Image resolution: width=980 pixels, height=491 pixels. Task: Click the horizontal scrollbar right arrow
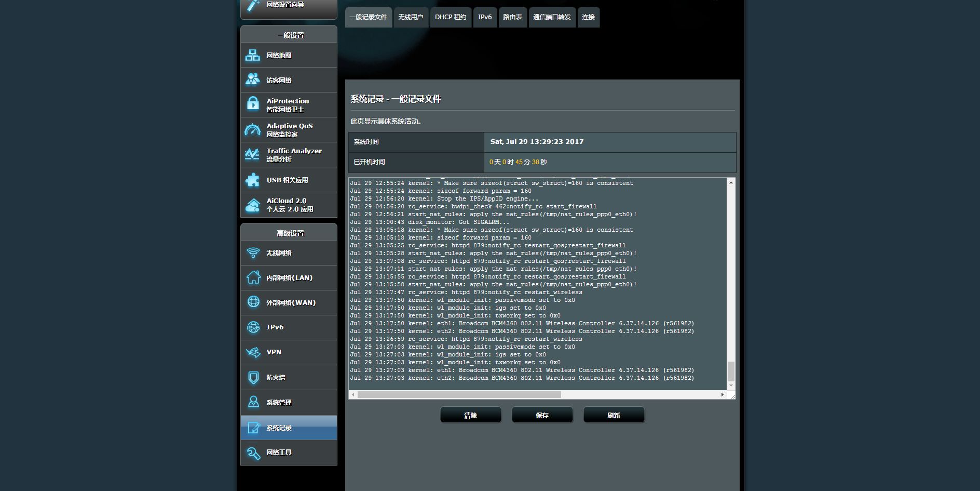click(722, 395)
